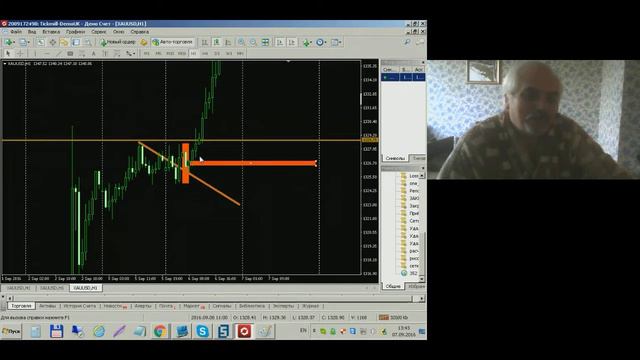This screenshot has height=360, width=640.
Task: Switch chart to candlesticks
Action: 217,42
